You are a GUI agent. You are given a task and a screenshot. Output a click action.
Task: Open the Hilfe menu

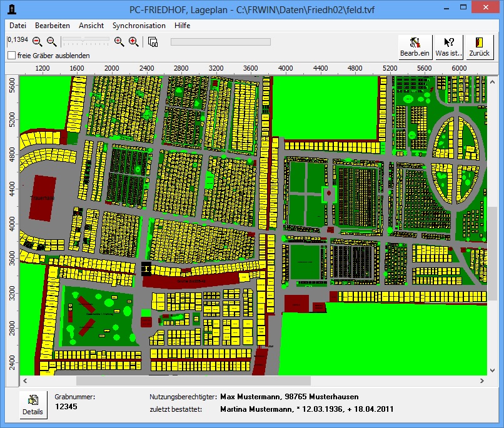tap(183, 26)
